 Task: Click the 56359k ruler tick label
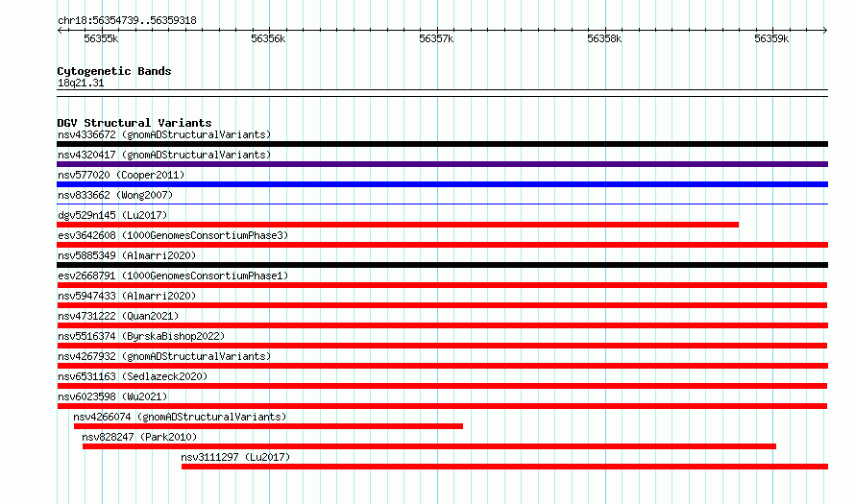(x=771, y=38)
